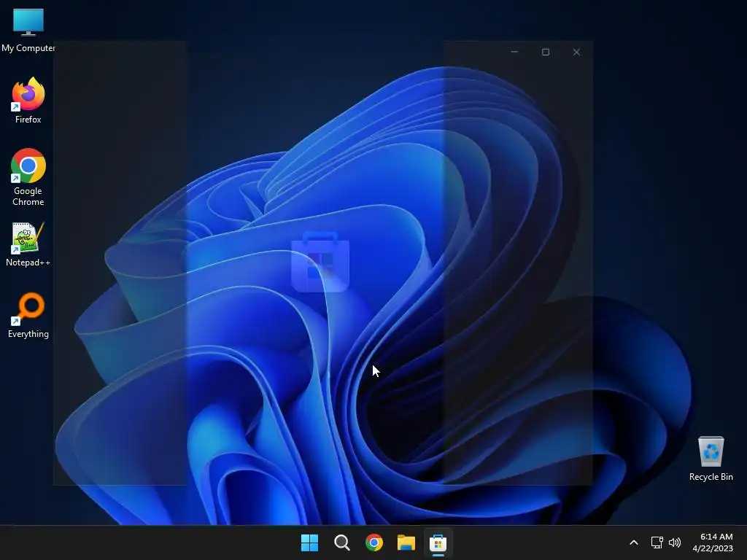
Task: Open the My Computer desktop icon
Action: [28, 31]
